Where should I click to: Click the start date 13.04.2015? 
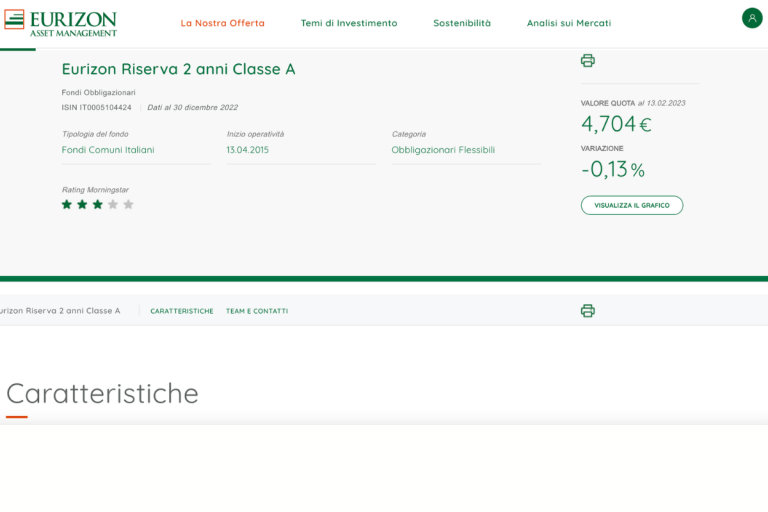click(247, 150)
